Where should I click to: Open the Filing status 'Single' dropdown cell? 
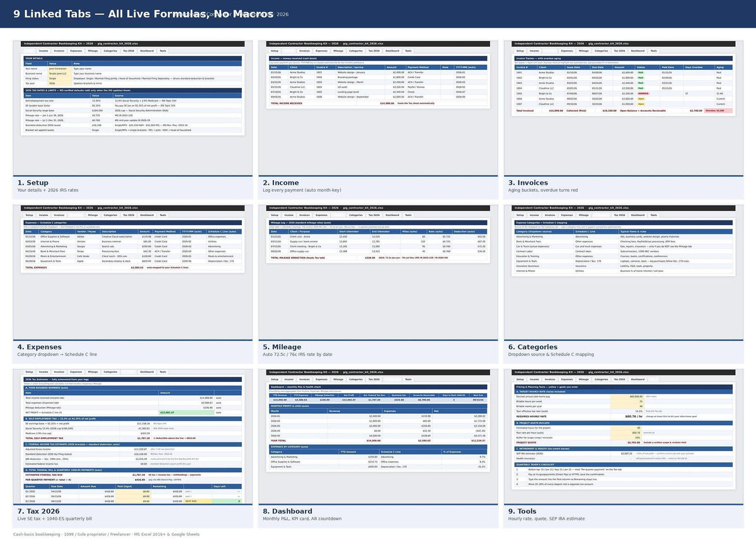click(x=60, y=78)
